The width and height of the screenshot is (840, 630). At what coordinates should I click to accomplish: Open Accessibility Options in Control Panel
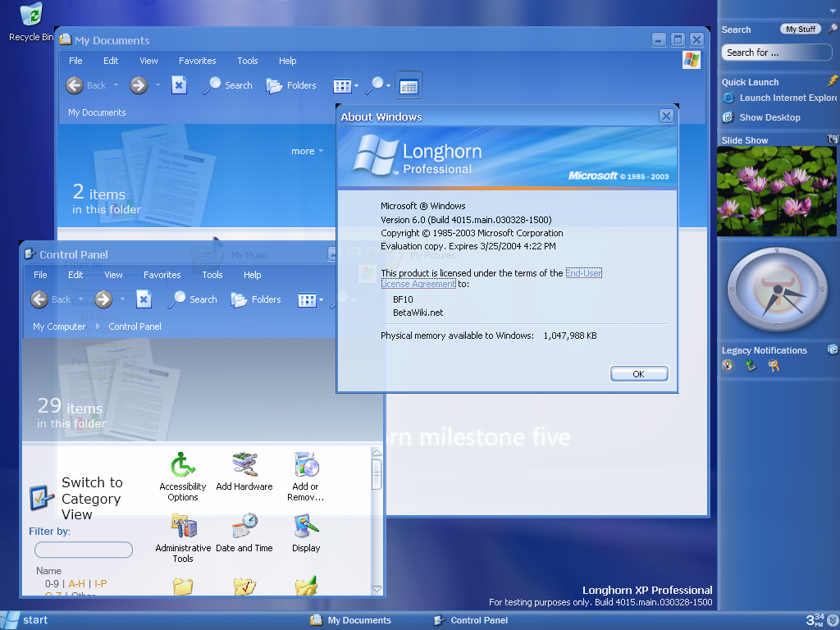182,466
